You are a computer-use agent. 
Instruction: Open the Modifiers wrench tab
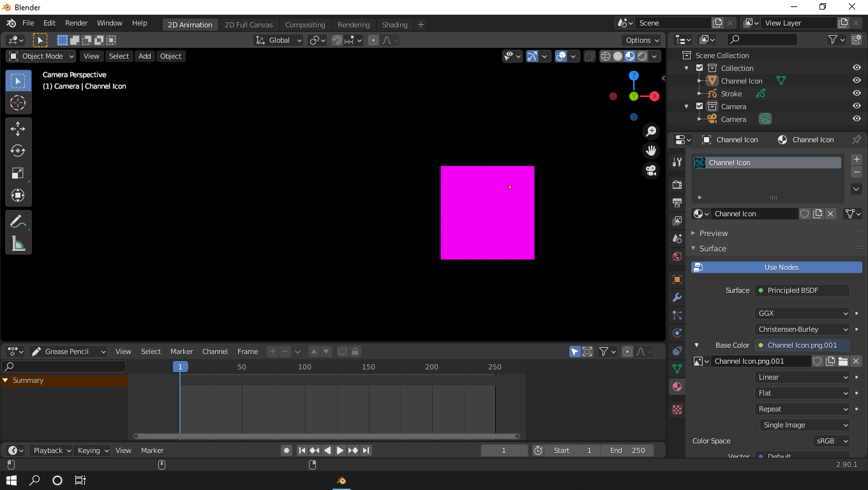coord(677,297)
